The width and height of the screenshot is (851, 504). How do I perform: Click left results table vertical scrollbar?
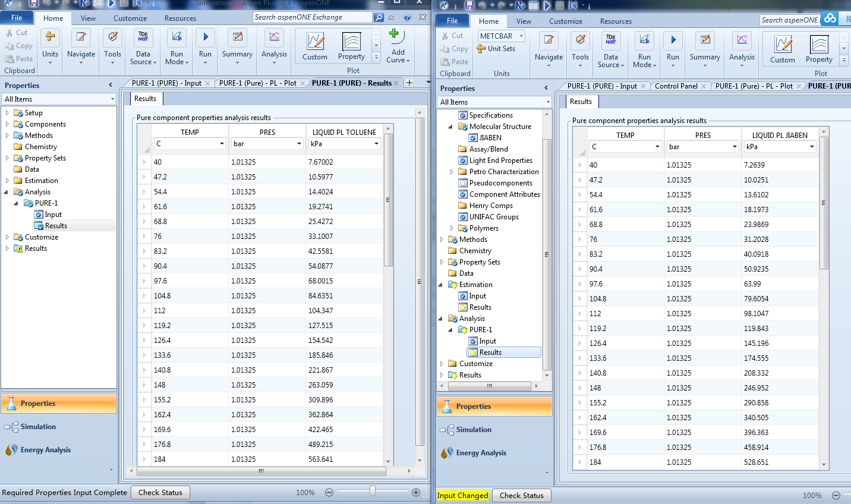pyautogui.click(x=388, y=200)
